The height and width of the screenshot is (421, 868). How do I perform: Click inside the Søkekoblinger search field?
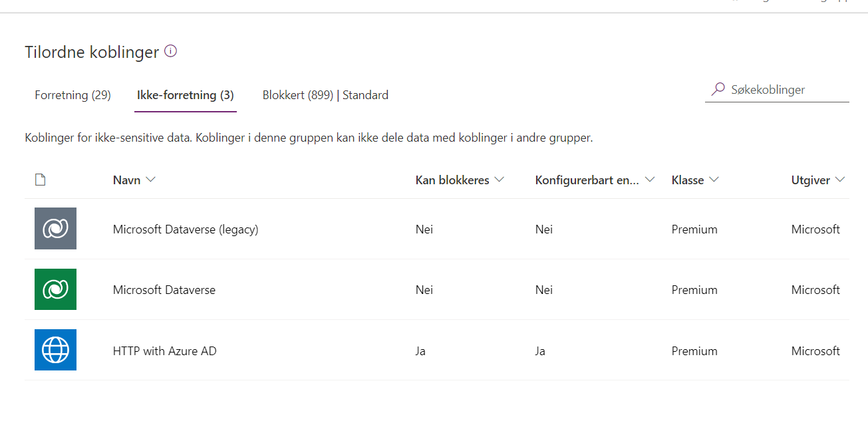tap(772, 88)
